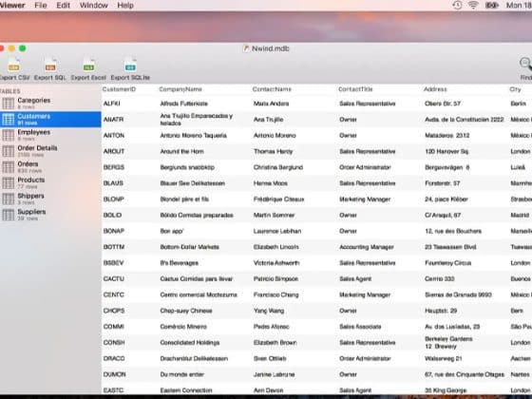Screen dimensions: 532x399
Task: Click the Eastern Connection company cell
Action: point(186,390)
